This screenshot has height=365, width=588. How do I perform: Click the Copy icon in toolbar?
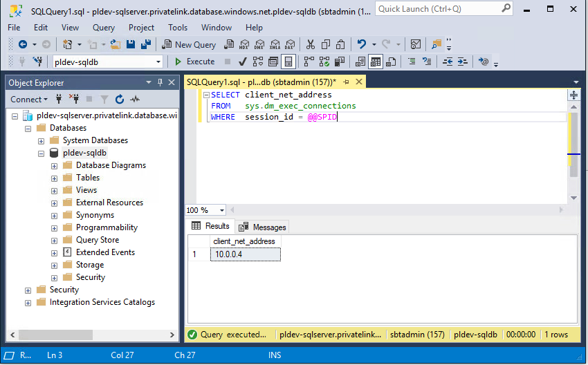[x=326, y=45]
